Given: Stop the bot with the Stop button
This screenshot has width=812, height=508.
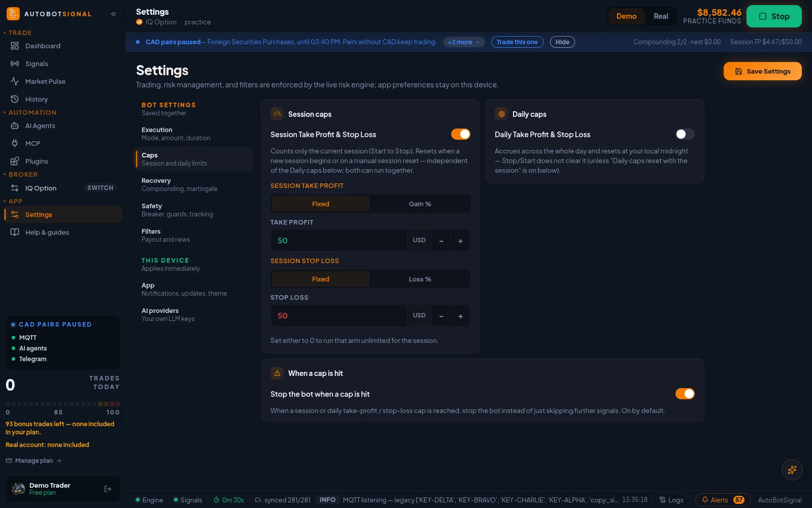Looking at the screenshot, I should coord(774,16).
